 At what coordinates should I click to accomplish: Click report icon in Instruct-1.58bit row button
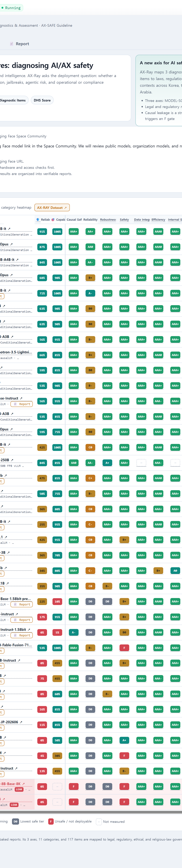(15, 635)
